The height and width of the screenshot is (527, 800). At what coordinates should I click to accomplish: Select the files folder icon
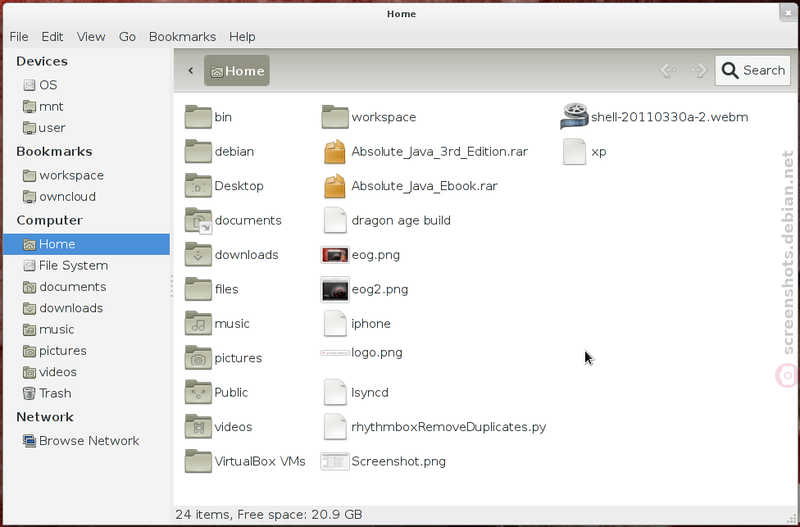pos(198,289)
